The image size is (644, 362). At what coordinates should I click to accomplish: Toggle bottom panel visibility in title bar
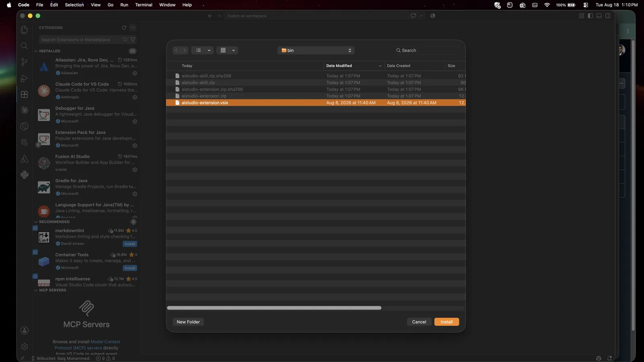tap(599, 16)
